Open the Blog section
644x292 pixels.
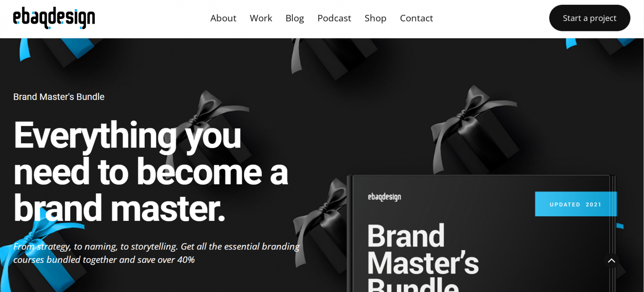[x=295, y=18]
